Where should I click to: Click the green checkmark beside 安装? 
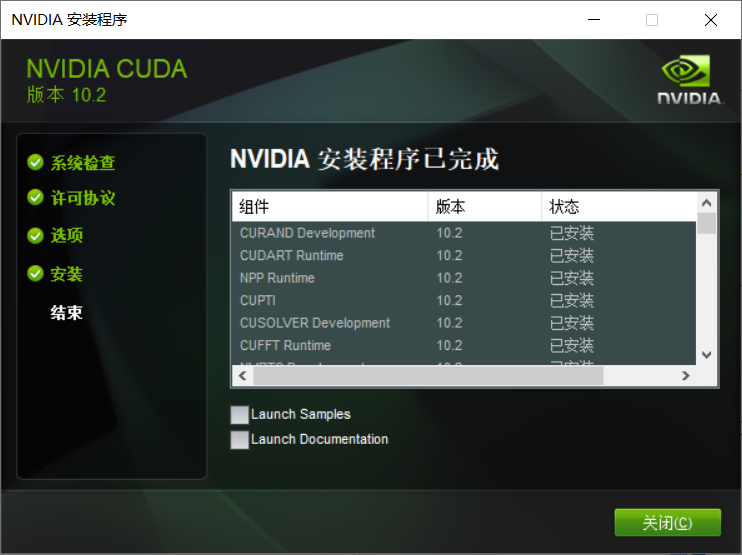[x=35, y=273]
